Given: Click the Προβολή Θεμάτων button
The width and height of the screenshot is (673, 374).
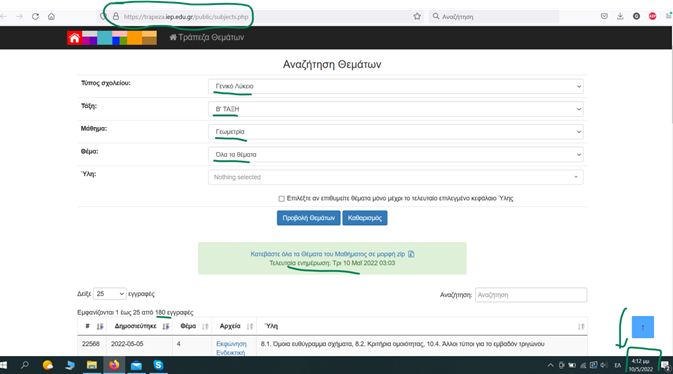Looking at the screenshot, I should [x=309, y=218].
